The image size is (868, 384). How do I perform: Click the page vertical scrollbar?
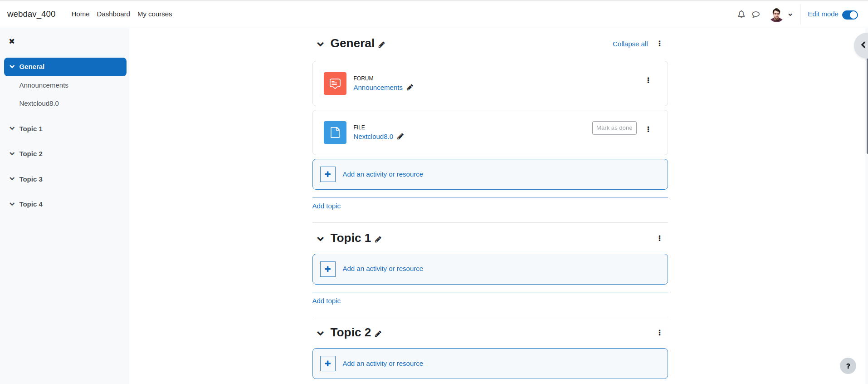(867, 107)
